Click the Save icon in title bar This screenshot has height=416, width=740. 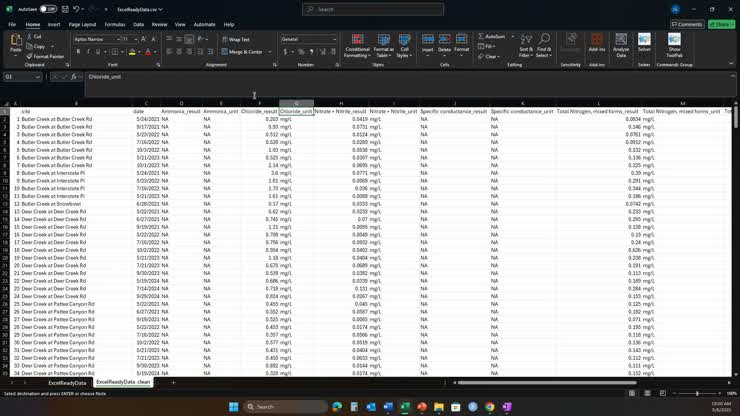click(x=65, y=9)
